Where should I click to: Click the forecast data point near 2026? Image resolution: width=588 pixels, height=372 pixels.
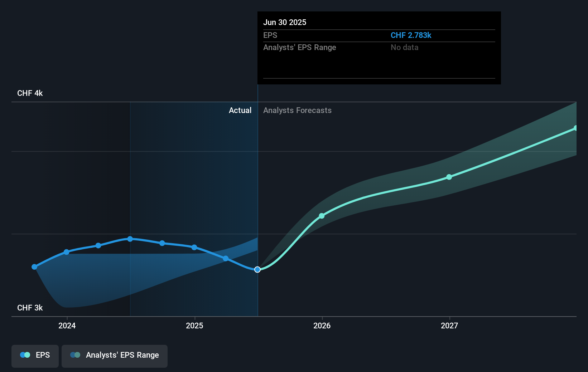[321, 216]
